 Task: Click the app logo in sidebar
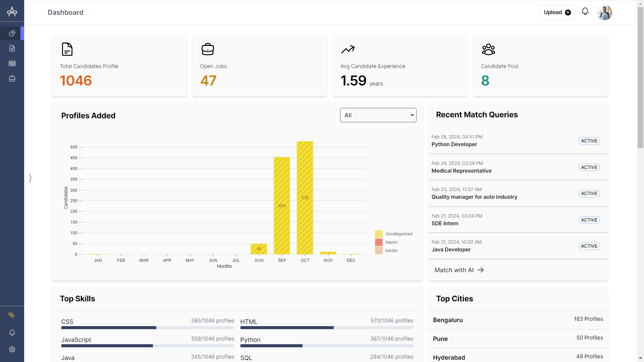click(x=12, y=12)
